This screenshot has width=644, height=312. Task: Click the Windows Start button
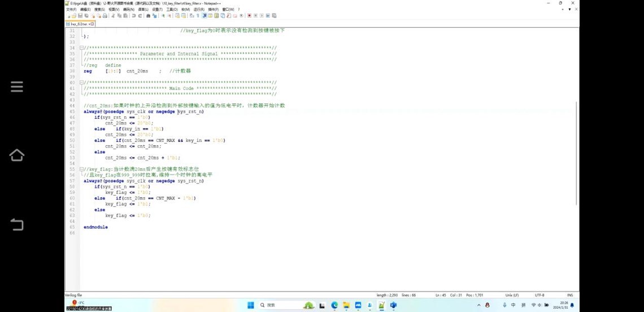pos(250,305)
